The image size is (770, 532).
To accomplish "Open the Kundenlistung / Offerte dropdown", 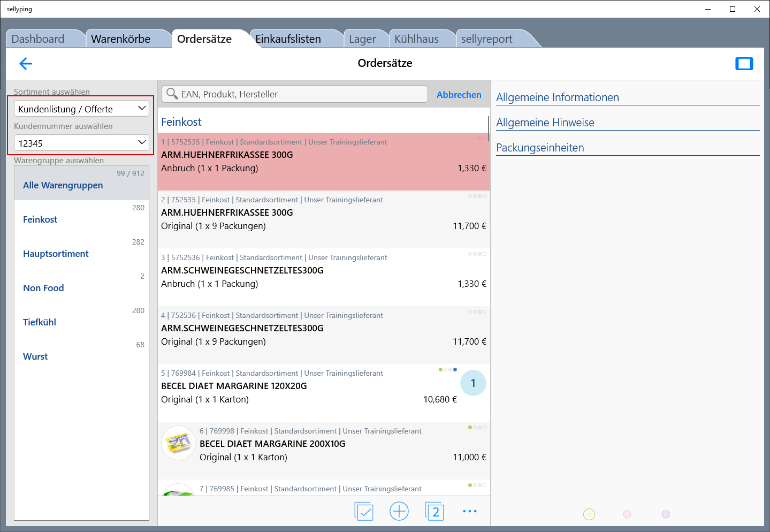I will 81,109.
